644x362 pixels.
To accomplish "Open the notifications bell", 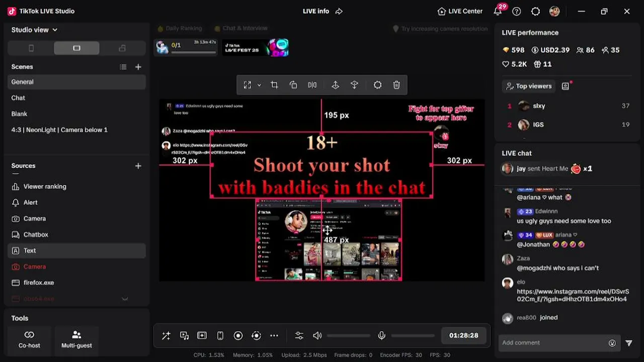I will click(498, 11).
